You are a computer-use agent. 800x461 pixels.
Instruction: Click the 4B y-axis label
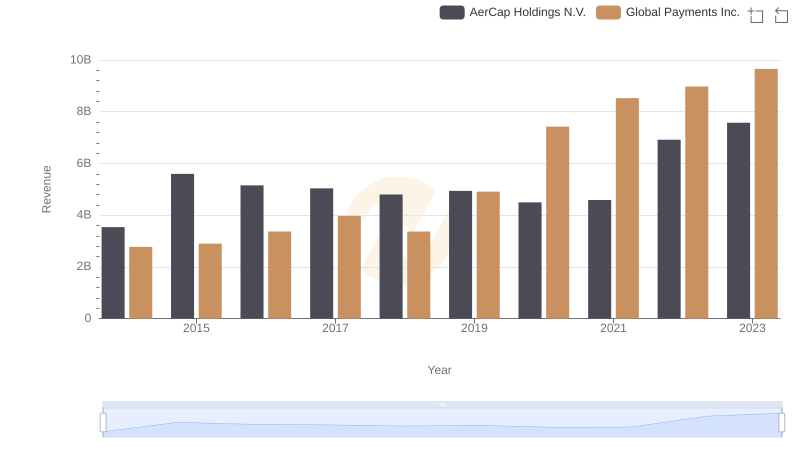coord(84,215)
